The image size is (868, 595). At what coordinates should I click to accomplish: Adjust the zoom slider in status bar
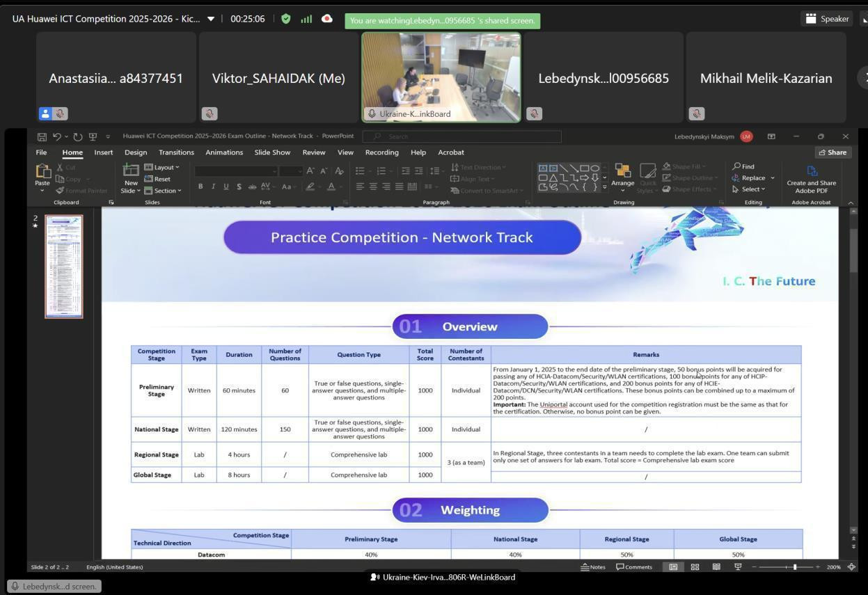coord(795,567)
